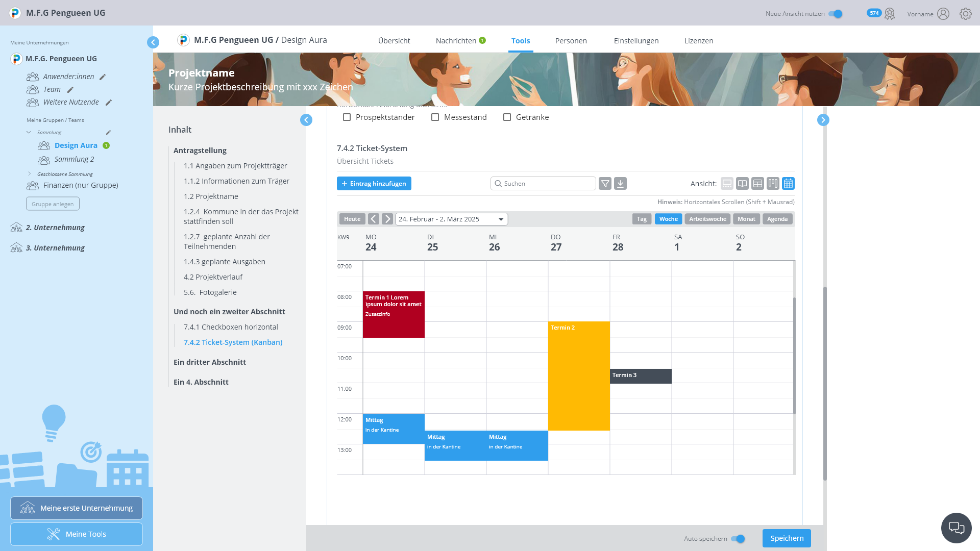980x551 pixels.
Task: Click the download tickets icon
Action: click(x=620, y=184)
